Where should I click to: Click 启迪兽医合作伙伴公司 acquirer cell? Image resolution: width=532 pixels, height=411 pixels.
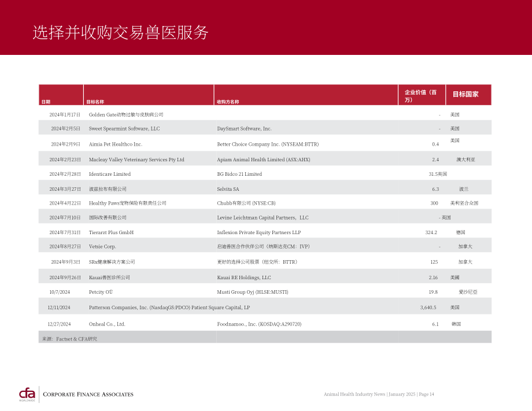(x=263, y=246)
